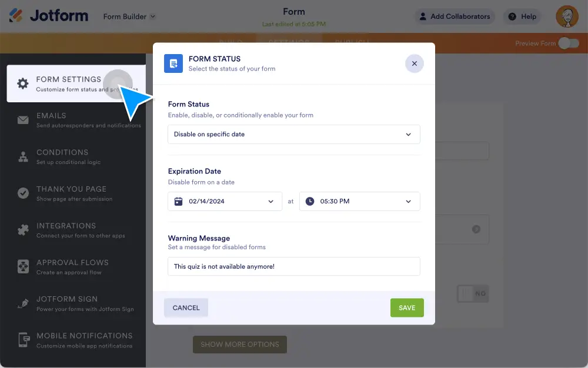Open the Form Builder menu

(x=129, y=16)
